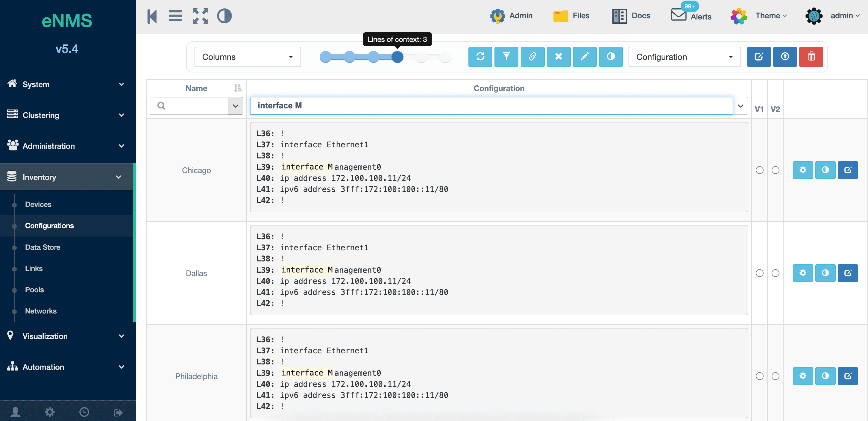
Task: Toggle dark mode half-circle icon in the top bar
Action: [224, 16]
